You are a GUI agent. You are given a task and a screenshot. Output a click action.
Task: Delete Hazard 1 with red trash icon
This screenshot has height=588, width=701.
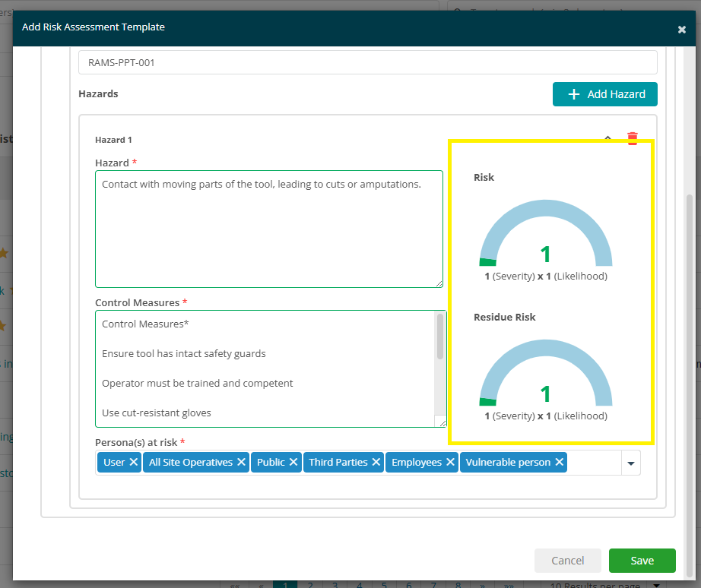(x=632, y=138)
